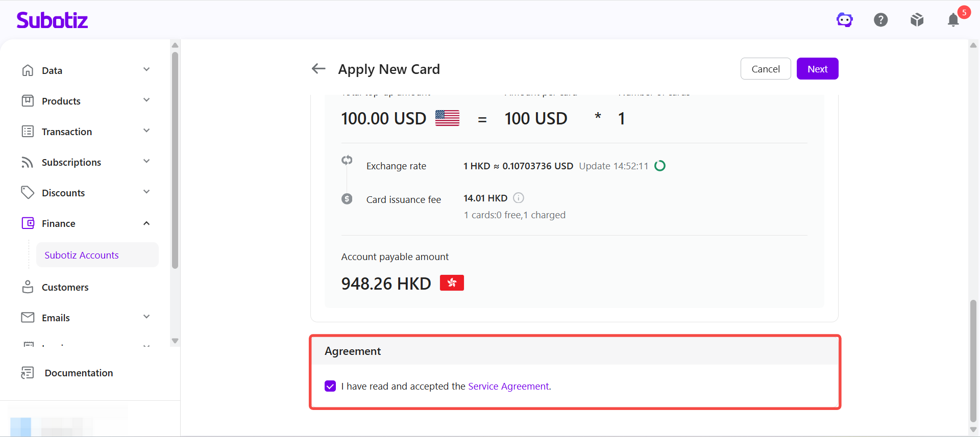Open the chatbot assistant icon
This screenshot has width=980, height=437.
click(845, 20)
